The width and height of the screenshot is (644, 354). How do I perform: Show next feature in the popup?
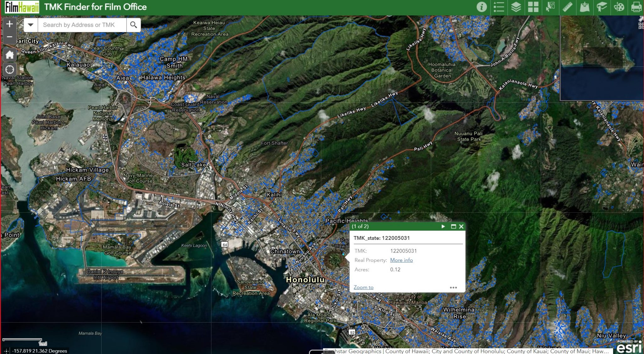click(x=443, y=227)
